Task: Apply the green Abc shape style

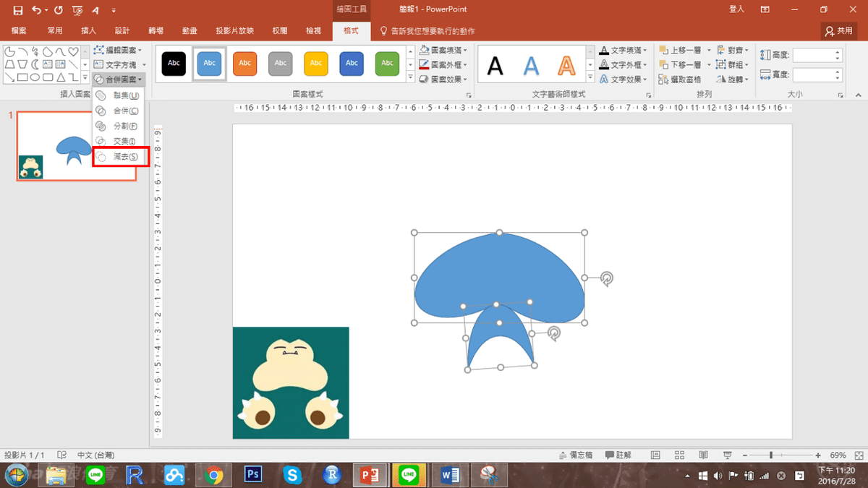Action: 387,64
